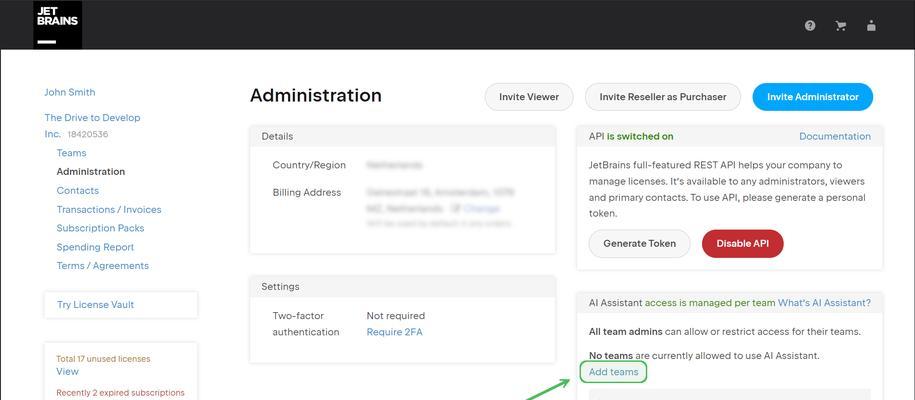The height and width of the screenshot is (400, 915).
Task: Click the Details panel header
Action: 403,136
